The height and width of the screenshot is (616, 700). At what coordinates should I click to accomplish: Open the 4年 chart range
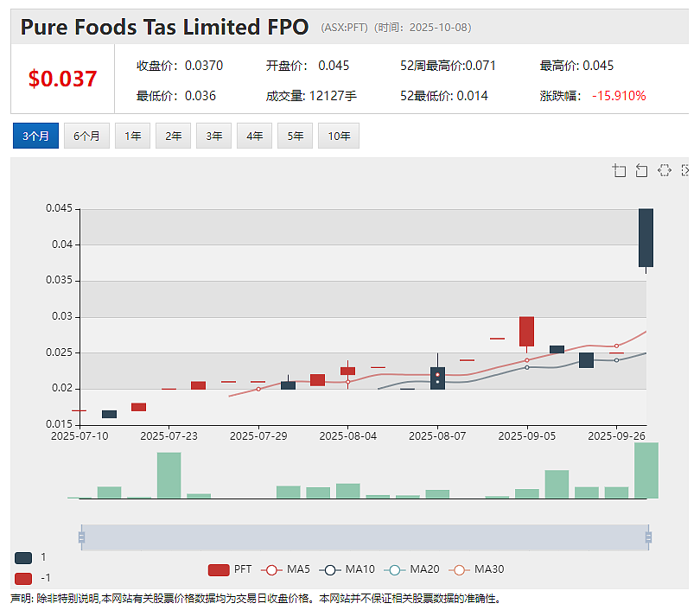pos(254,136)
